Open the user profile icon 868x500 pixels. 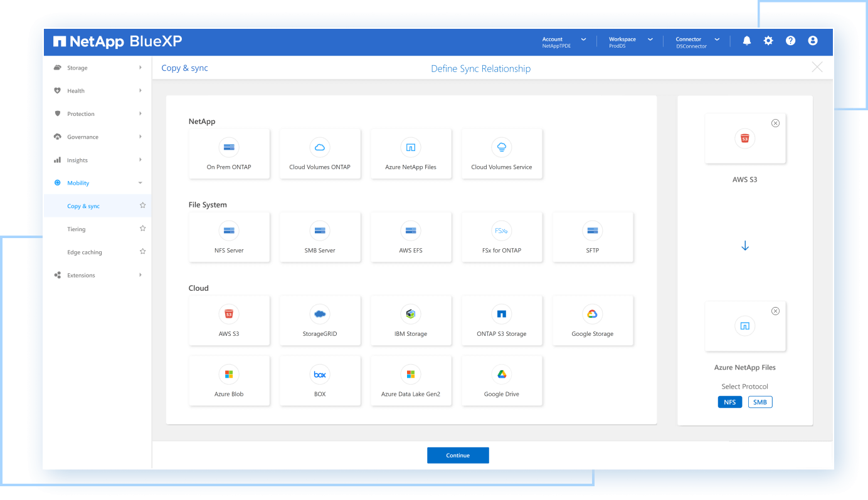813,41
